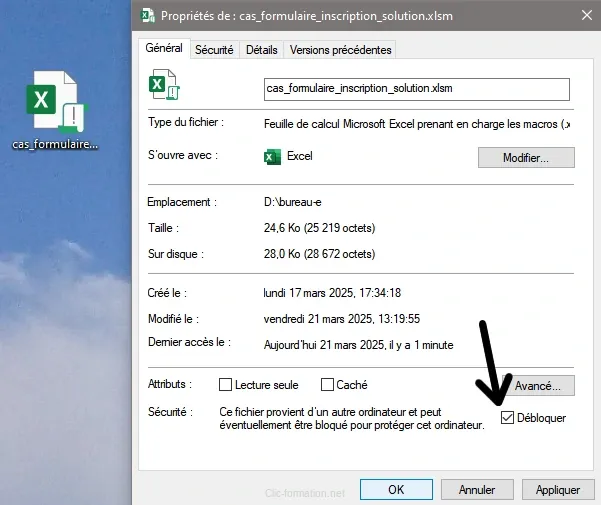Click the large file icon beside filename field
This screenshot has width=601, height=505.
[x=164, y=86]
